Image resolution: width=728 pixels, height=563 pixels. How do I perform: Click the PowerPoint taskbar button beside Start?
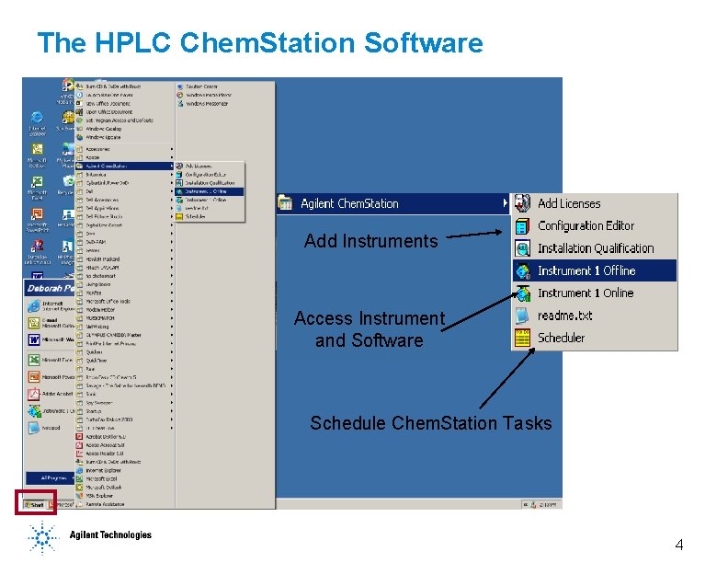point(62,504)
